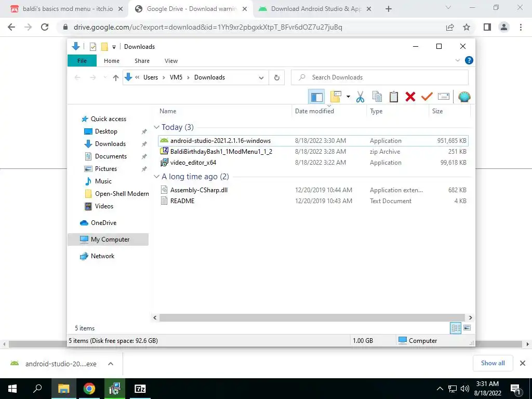The height and width of the screenshot is (399, 532).
Task: Switch to large thumbnails view icon
Action: (x=467, y=328)
